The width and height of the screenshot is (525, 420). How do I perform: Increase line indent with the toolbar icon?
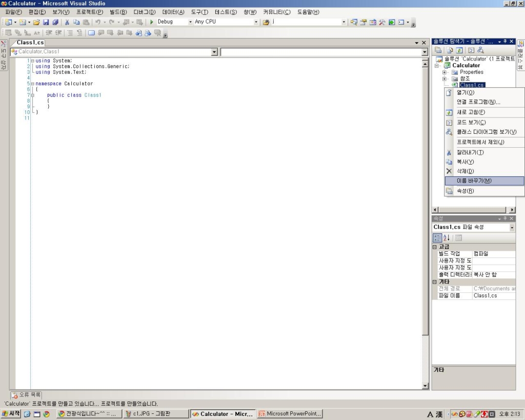[58, 33]
